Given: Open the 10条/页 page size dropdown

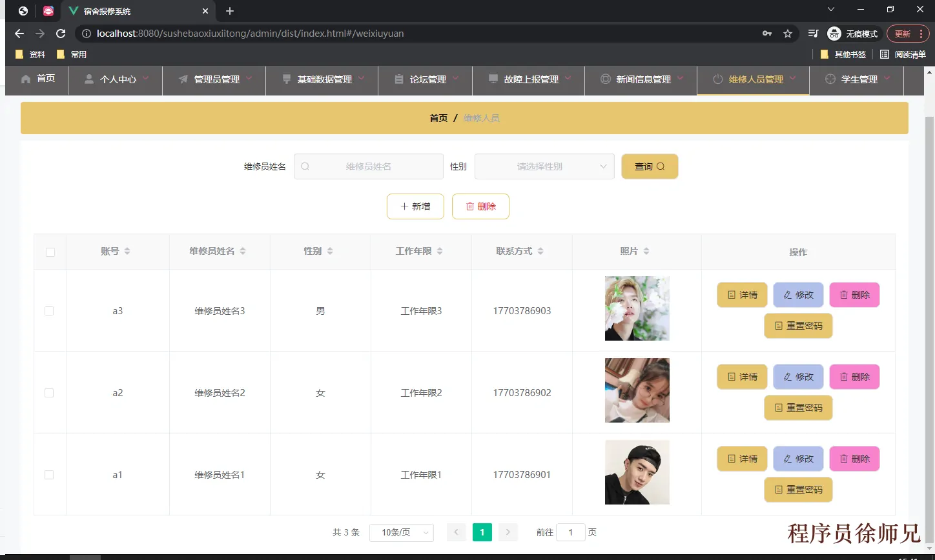Looking at the screenshot, I should (402, 533).
